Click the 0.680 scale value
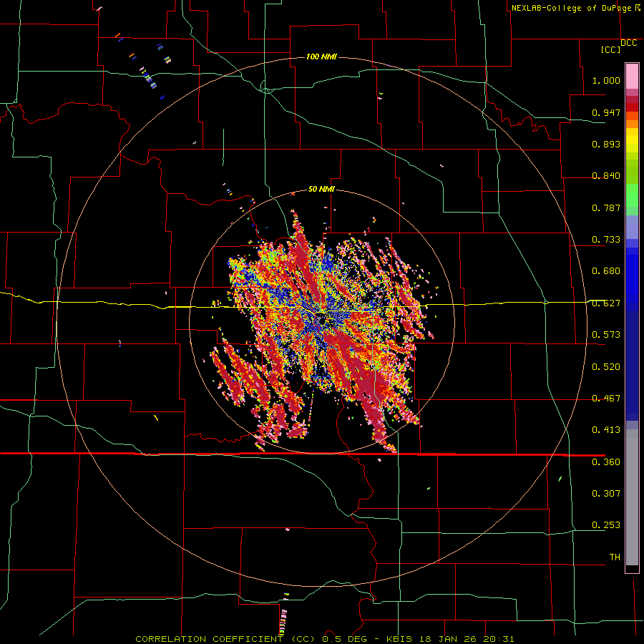 [x=606, y=271]
